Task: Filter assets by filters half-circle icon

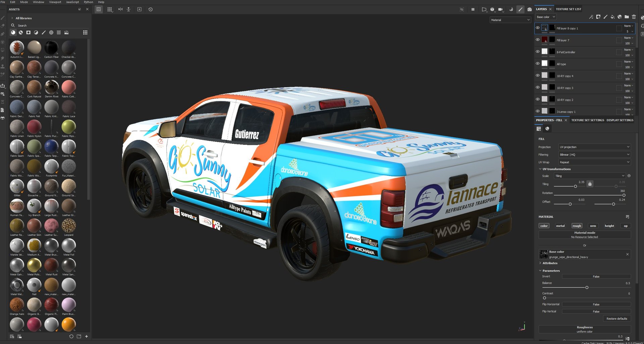Action: click(36, 33)
